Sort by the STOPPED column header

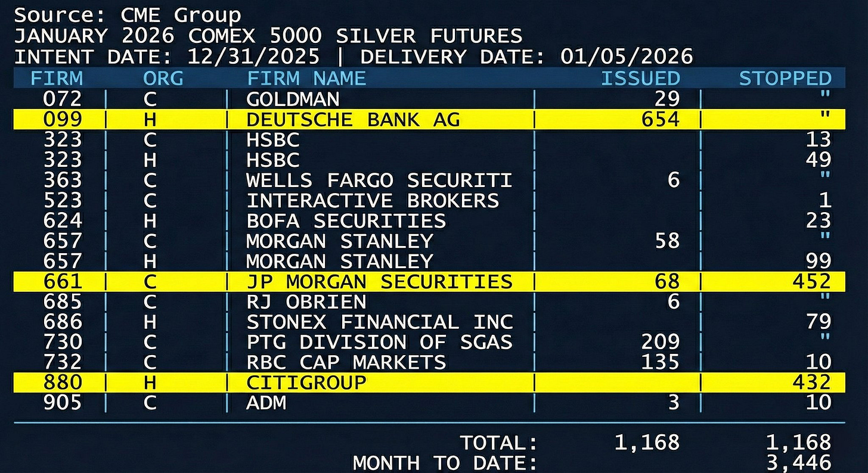785,77
